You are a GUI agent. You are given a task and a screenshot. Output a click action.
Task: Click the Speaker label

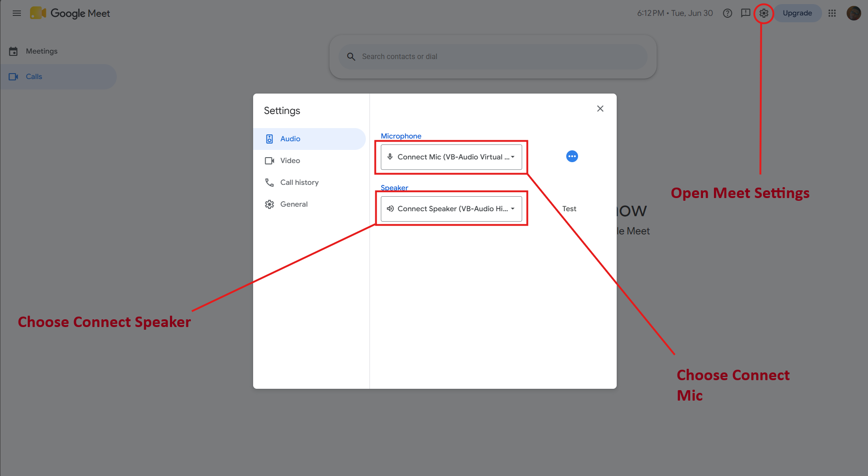coord(394,188)
